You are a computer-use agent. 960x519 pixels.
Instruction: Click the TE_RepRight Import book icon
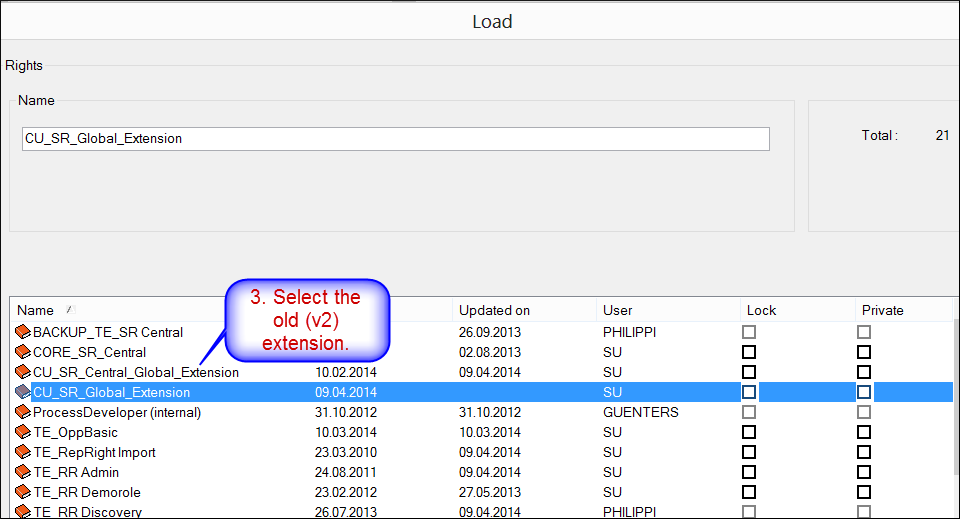(22, 452)
